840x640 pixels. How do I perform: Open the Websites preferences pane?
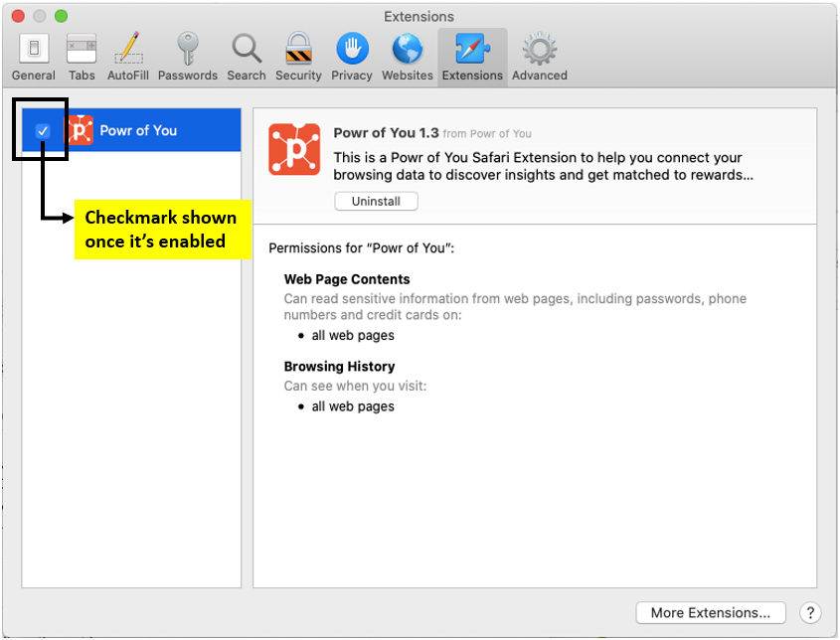click(408, 58)
